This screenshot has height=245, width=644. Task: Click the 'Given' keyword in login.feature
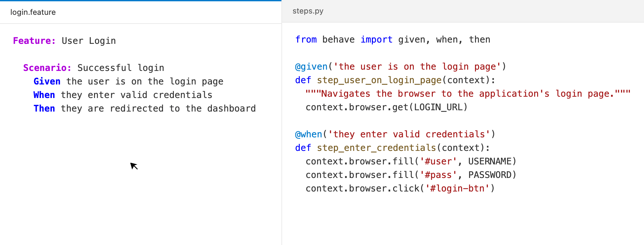[x=47, y=81]
